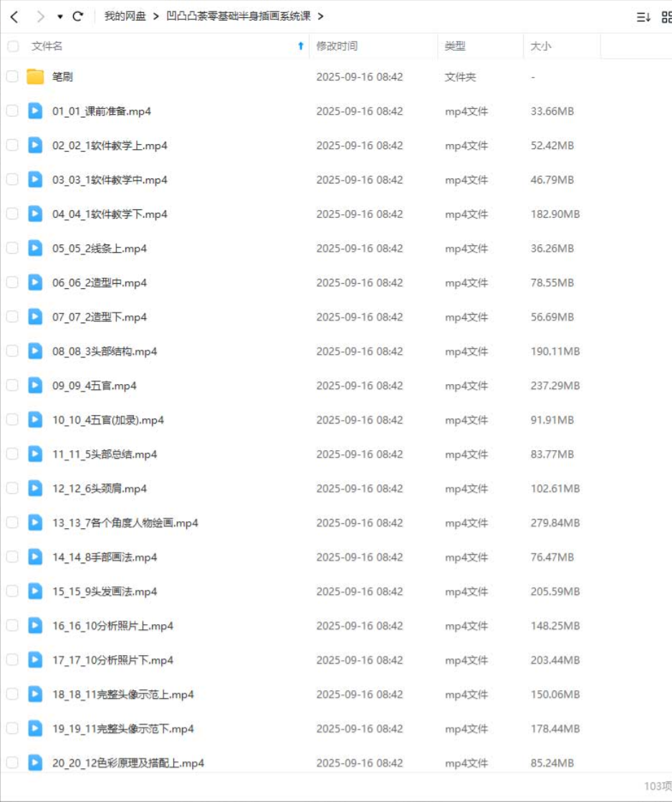Refresh the folder listing
The image size is (672, 802).
pos(78,16)
